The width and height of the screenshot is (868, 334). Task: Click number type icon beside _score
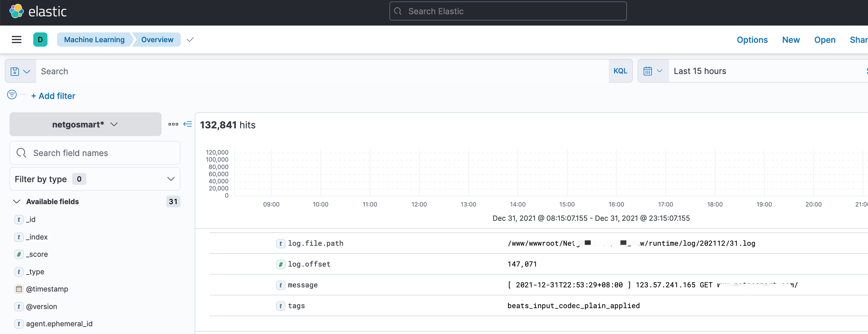(x=19, y=254)
